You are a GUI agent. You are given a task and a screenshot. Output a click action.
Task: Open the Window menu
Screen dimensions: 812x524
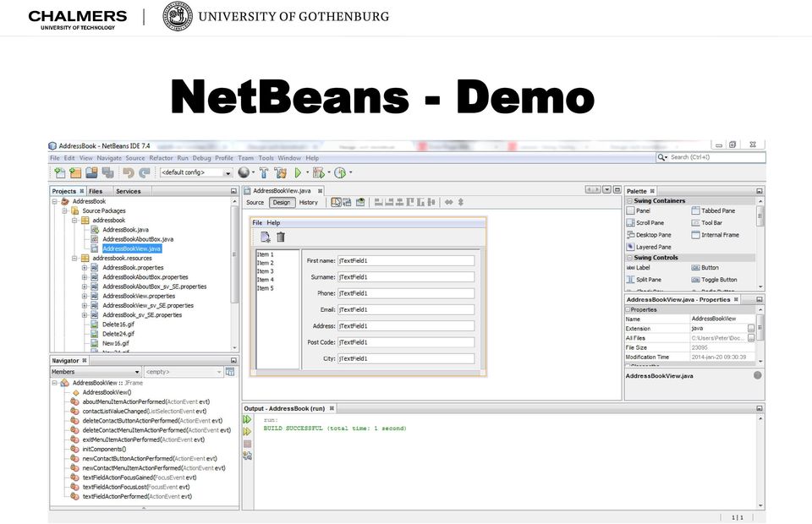point(289,158)
